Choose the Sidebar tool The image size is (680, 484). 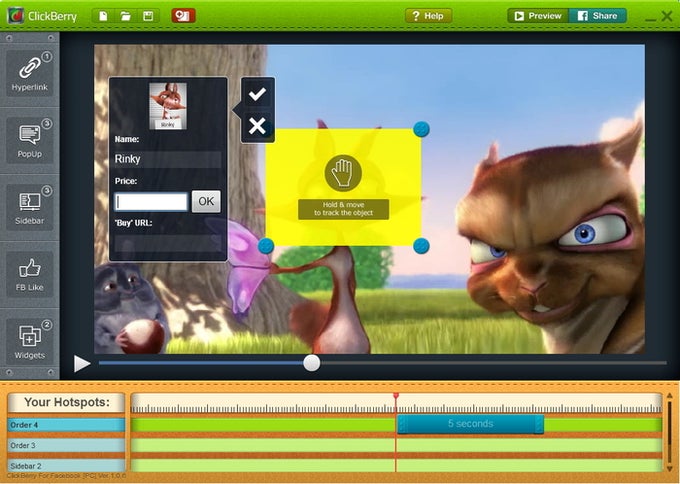click(29, 207)
